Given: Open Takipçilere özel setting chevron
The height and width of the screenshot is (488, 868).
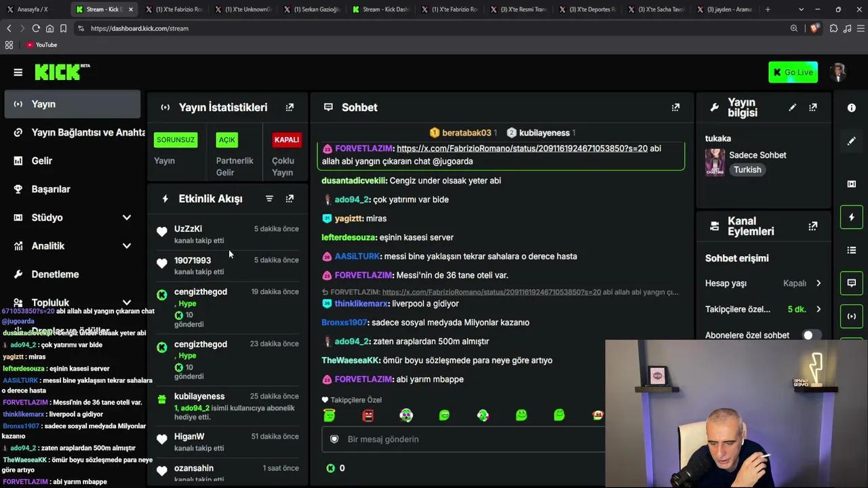Looking at the screenshot, I should (818, 309).
